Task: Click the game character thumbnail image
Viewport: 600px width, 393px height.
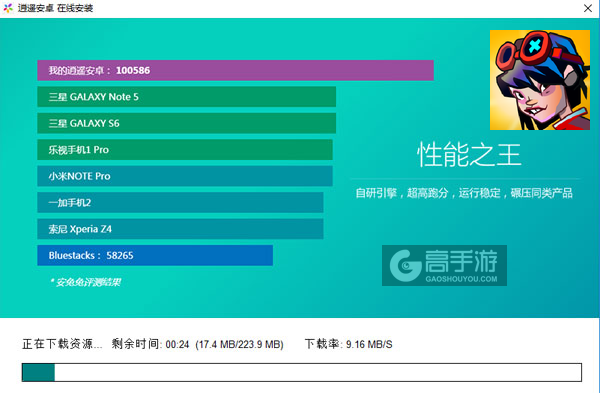Action: pos(540,80)
